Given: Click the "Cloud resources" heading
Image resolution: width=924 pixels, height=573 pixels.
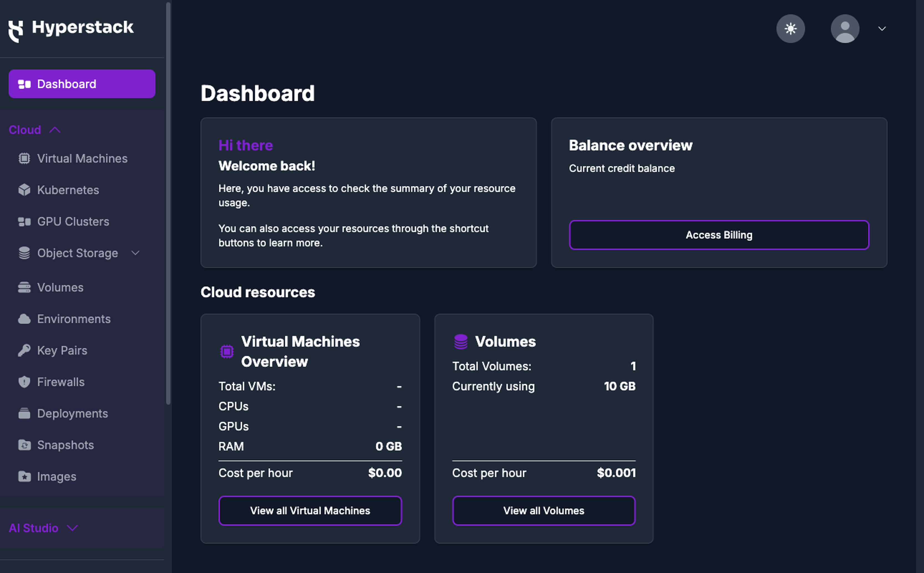Looking at the screenshot, I should [257, 292].
